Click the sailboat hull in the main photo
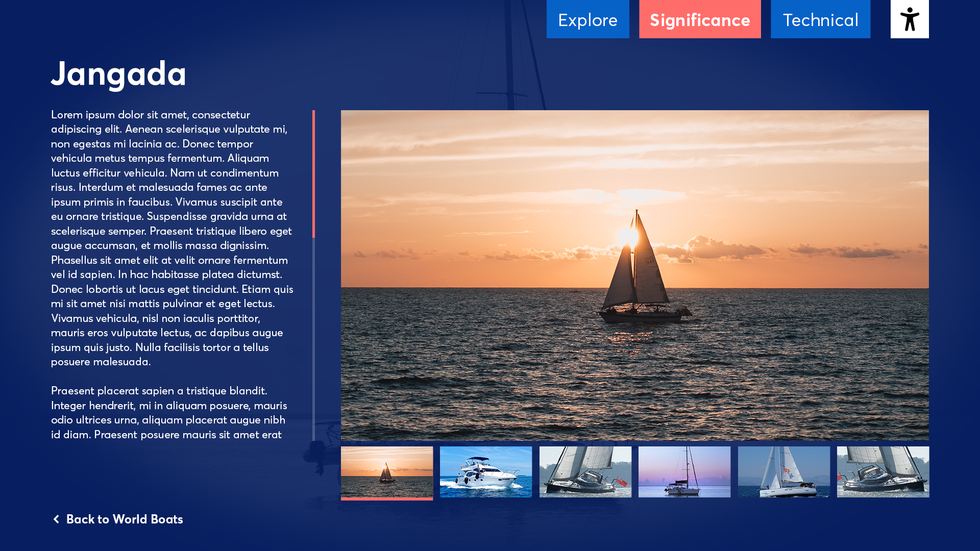Image resolution: width=980 pixels, height=551 pixels. tap(642, 316)
